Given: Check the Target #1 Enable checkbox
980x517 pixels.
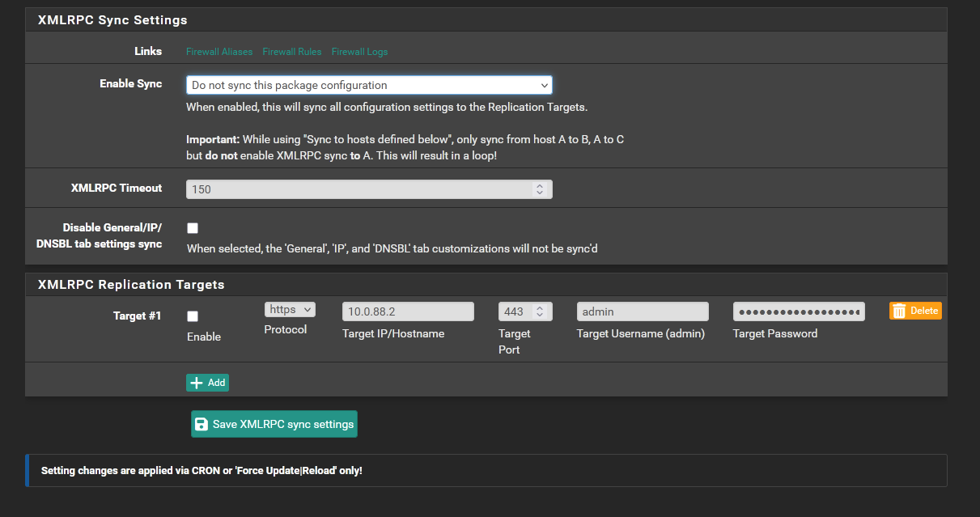Looking at the screenshot, I should tap(193, 316).
